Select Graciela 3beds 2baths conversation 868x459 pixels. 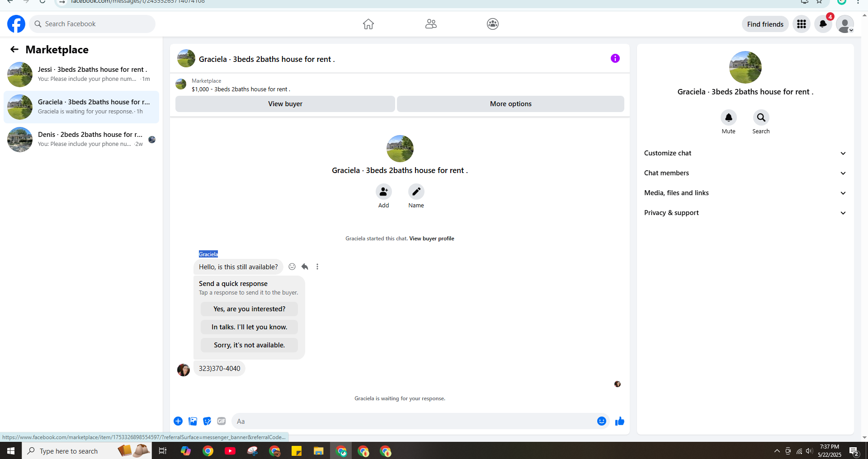pyautogui.click(x=81, y=107)
